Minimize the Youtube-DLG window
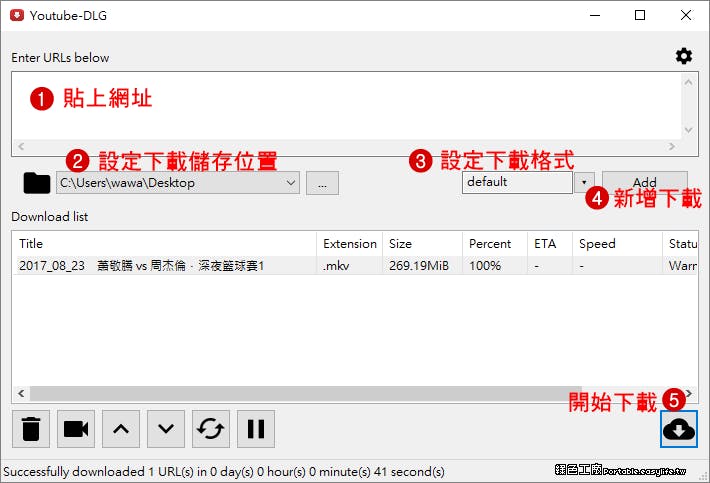710x483 pixels. point(595,15)
